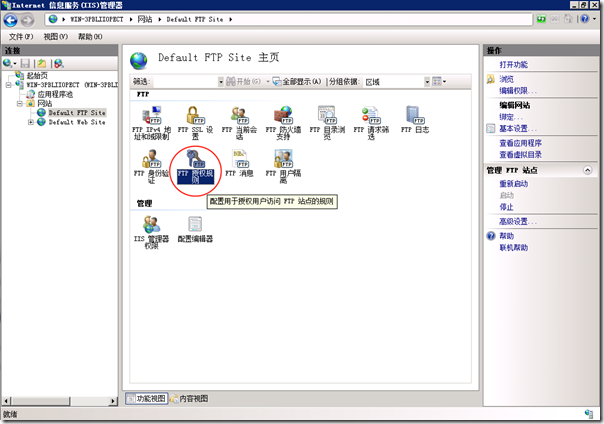Open 配置编辑器 icon
The width and height of the screenshot is (604, 424).
(x=195, y=229)
